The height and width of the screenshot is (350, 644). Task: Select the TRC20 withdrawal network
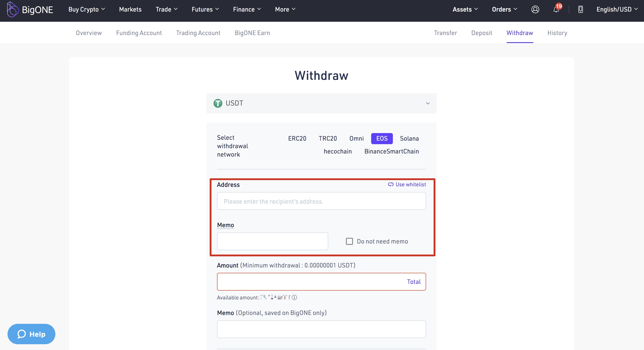[x=328, y=138]
